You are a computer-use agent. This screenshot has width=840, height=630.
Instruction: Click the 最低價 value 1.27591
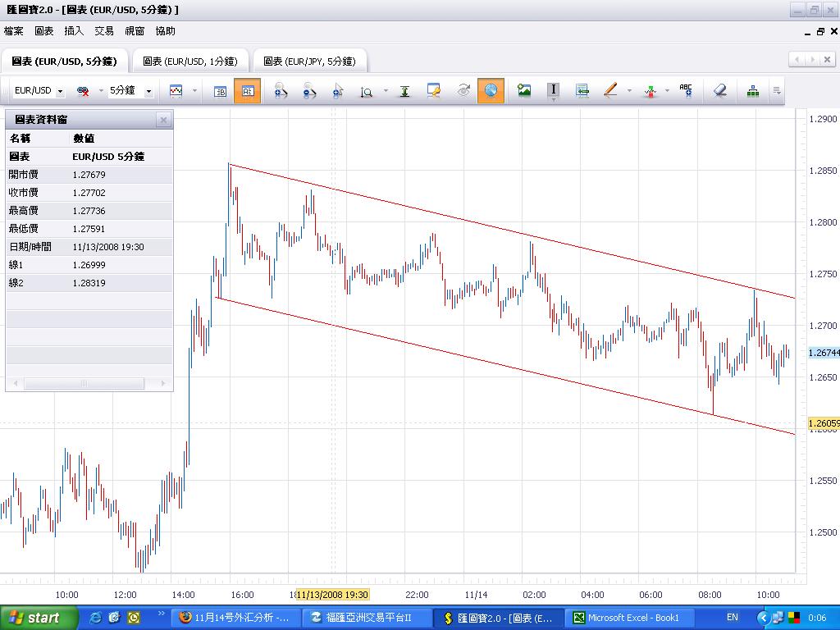pyautogui.click(x=89, y=229)
